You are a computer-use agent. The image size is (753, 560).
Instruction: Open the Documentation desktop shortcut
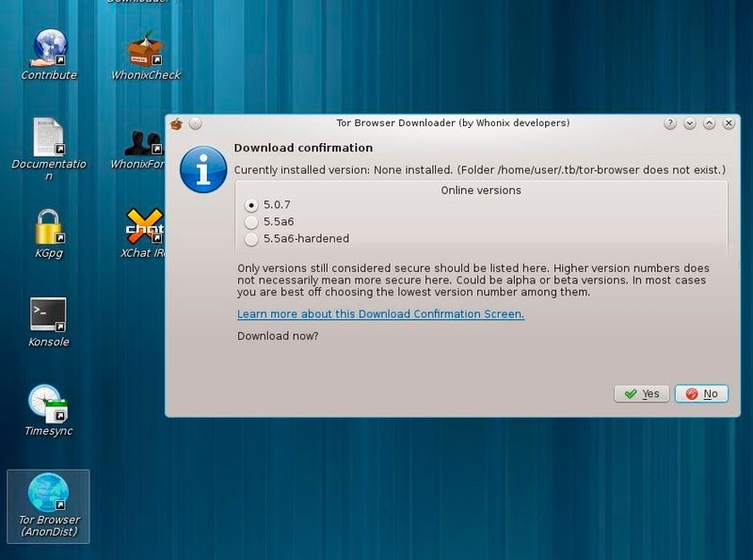49,149
